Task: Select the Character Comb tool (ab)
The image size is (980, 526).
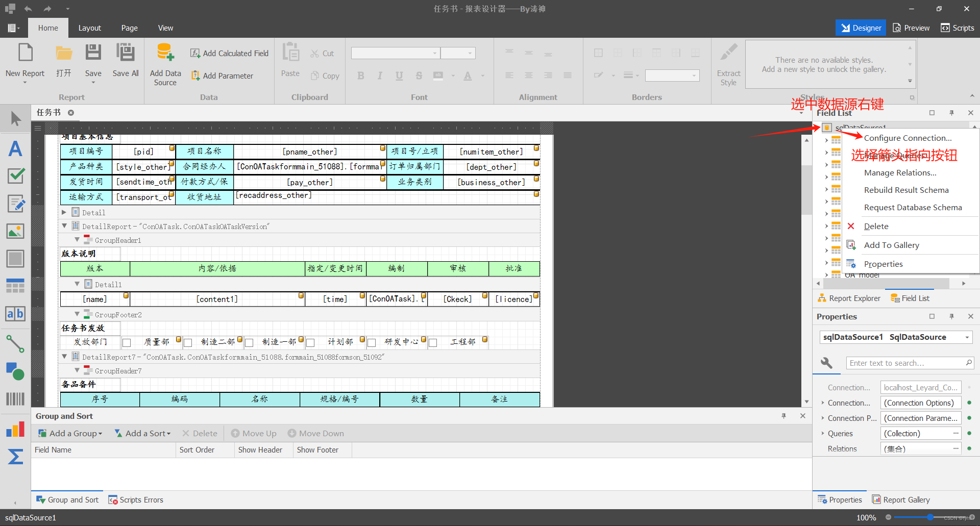Action: click(15, 313)
